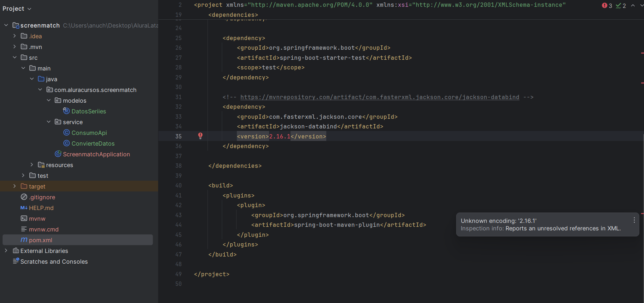The image size is (644, 303).
Task: Click the typos count indicator
Action: click(620, 6)
